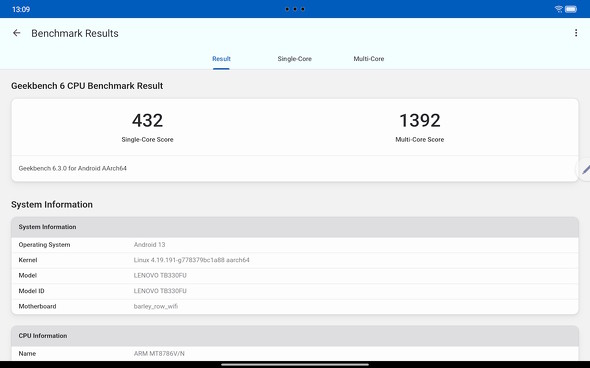The height and width of the screenshot is (368, 590).
Task: Switch to the Multi-Core tab
Action: point(369,59)
